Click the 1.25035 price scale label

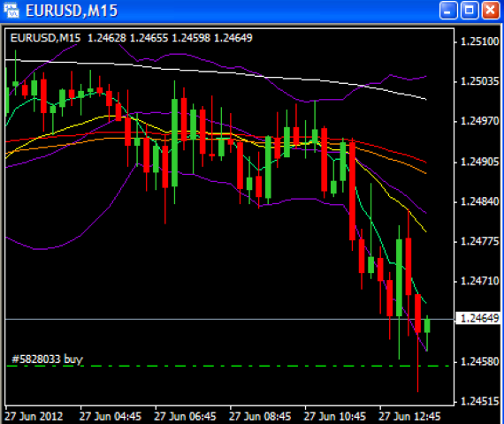[x=479, y=81]
